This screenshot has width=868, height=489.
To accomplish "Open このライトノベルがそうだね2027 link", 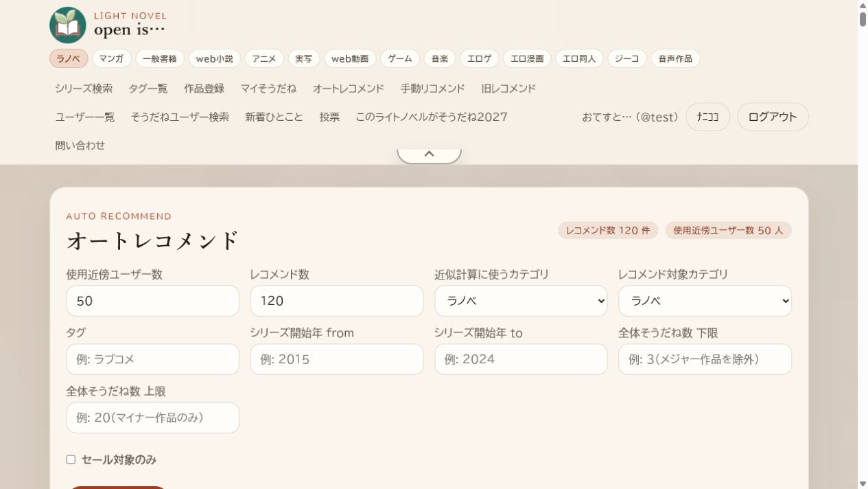I will point(432,117).
